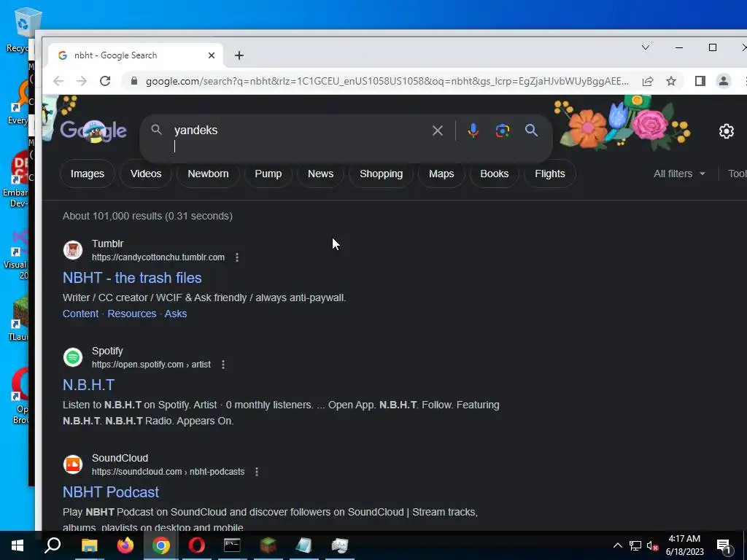747x560 pixels.
Task: Open a new tab with the plus button
Action: coord(239,55)
